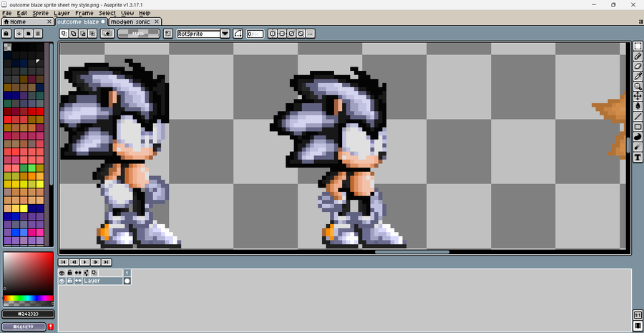Viewport: 644px width, 333px height.
Task: Close the Home tab
Action: pos(49,21)
